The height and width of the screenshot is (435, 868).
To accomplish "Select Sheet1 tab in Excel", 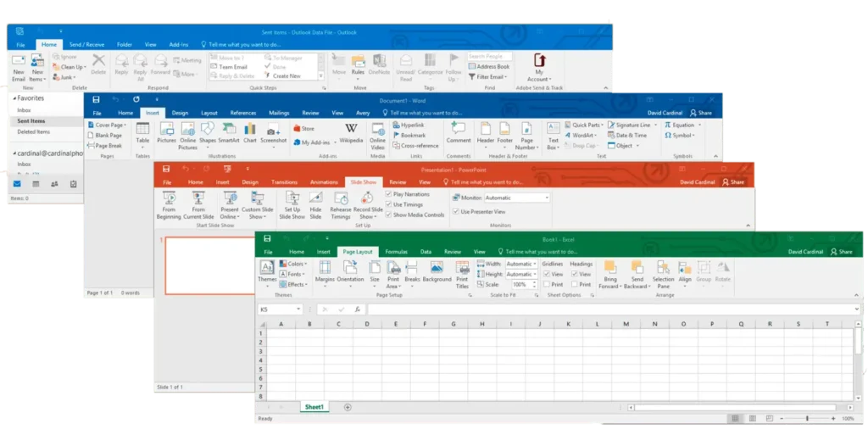I will pyautogui.click(x=314, y=407).
